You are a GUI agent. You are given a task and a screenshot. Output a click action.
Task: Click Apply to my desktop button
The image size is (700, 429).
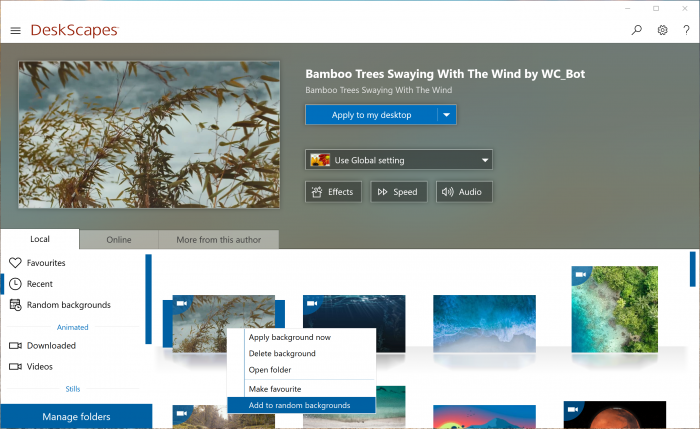371,115
